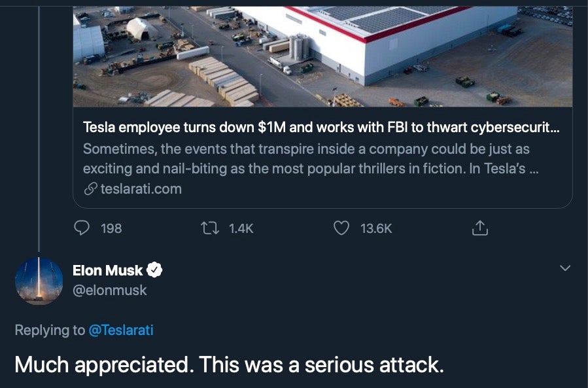Select the "Much appreciated" tweet text

click(x=229, y=364)
